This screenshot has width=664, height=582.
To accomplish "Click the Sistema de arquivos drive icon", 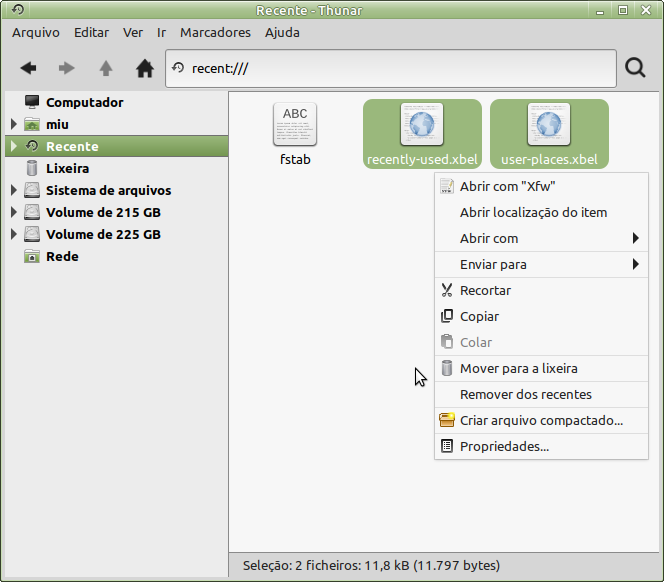I will (32, 190).
